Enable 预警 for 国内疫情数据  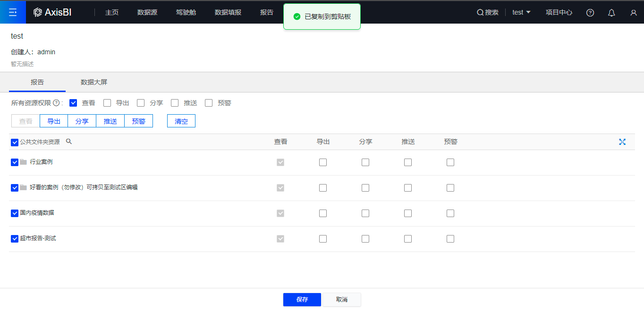click(450, 213)
